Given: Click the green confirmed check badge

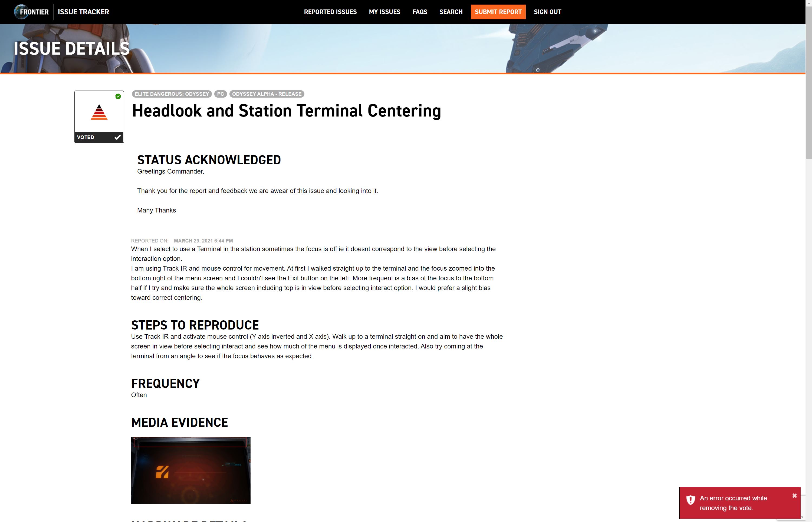Looking at the screenshot, I should pyautogui.click(x=118, y=97).
